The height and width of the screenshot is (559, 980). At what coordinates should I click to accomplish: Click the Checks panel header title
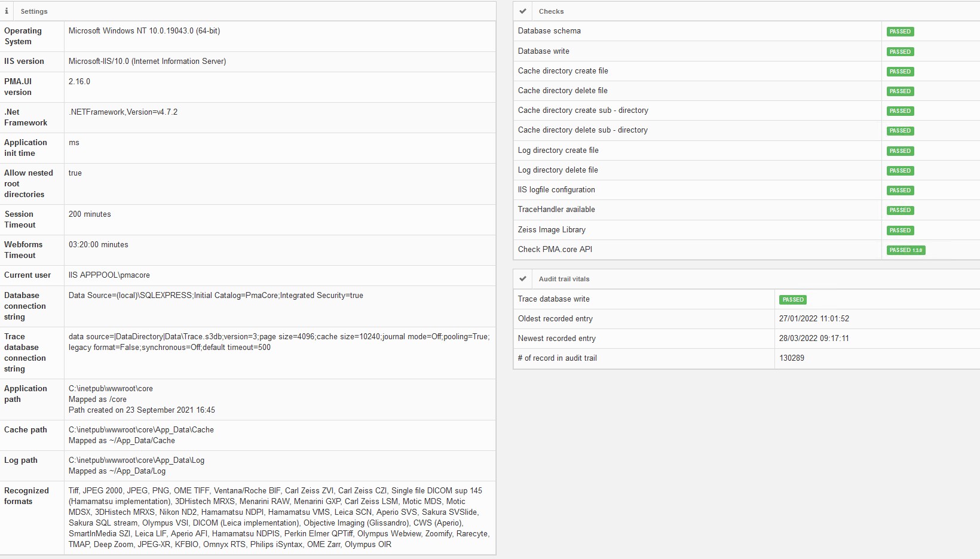tap(551, 11)
